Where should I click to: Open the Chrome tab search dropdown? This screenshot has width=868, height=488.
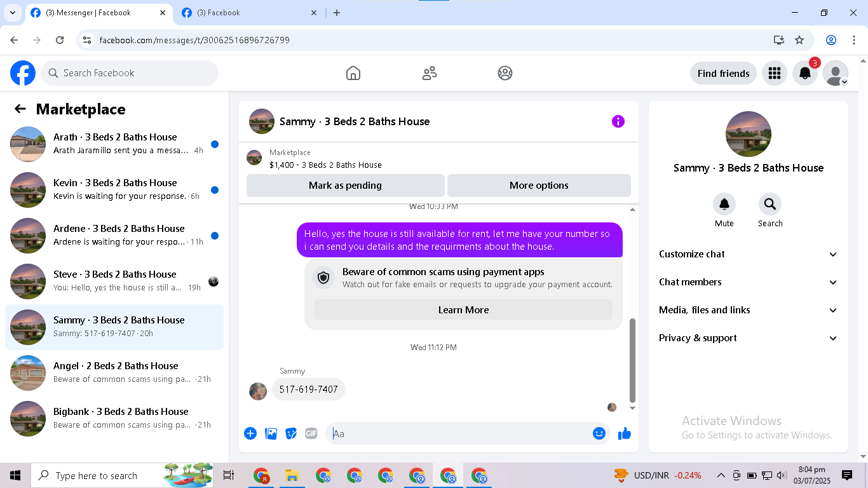(12, 13)
